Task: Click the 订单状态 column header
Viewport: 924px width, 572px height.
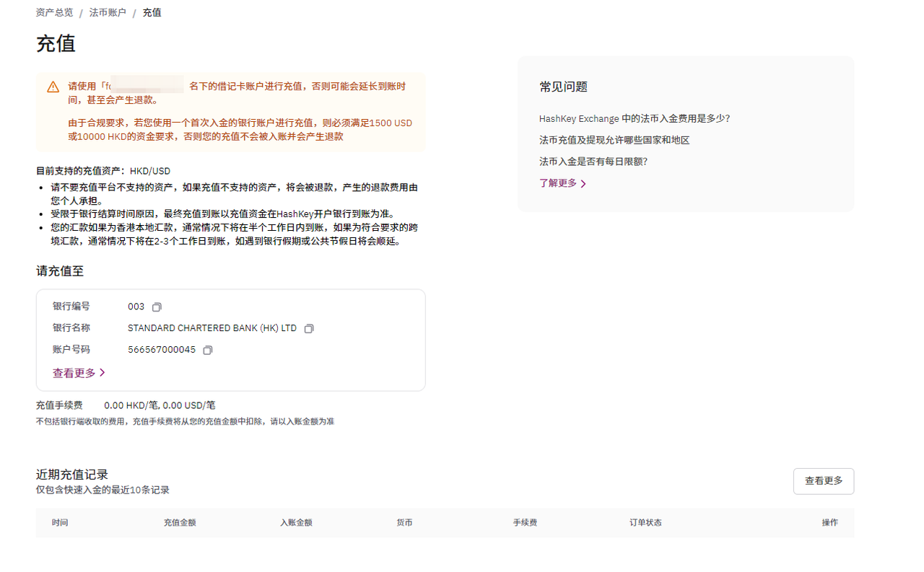Action: 645,522
